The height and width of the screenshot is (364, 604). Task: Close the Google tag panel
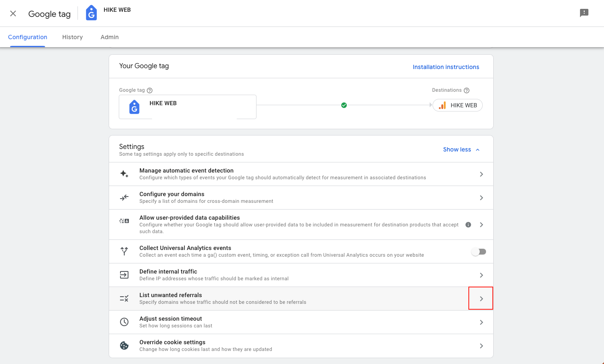[x=13, y=13]
